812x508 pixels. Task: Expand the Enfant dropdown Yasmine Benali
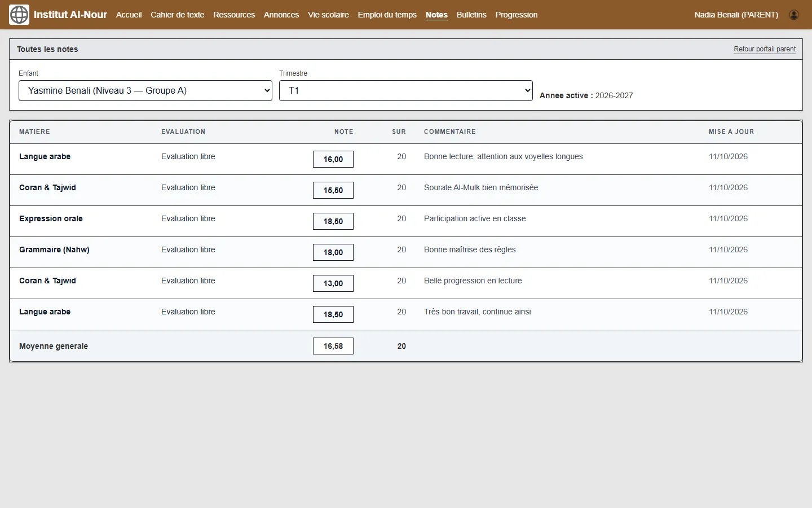(x=145, y=90)
